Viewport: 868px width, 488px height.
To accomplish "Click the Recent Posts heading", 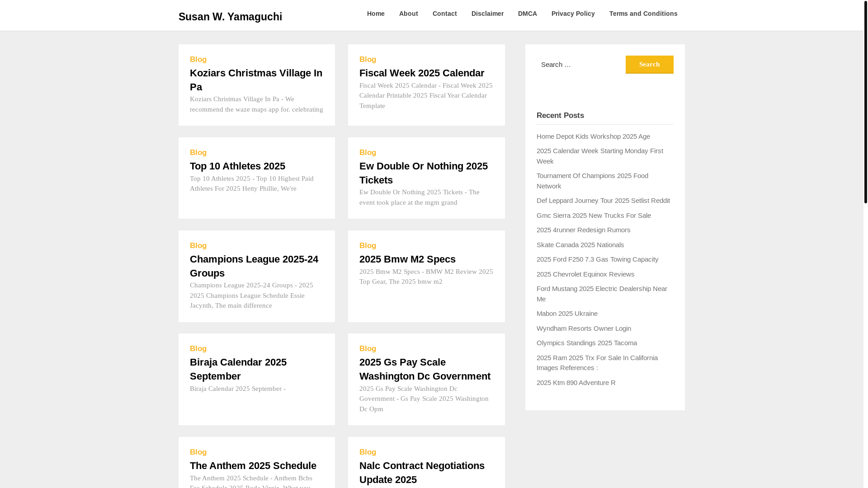I will coord(560,115).
